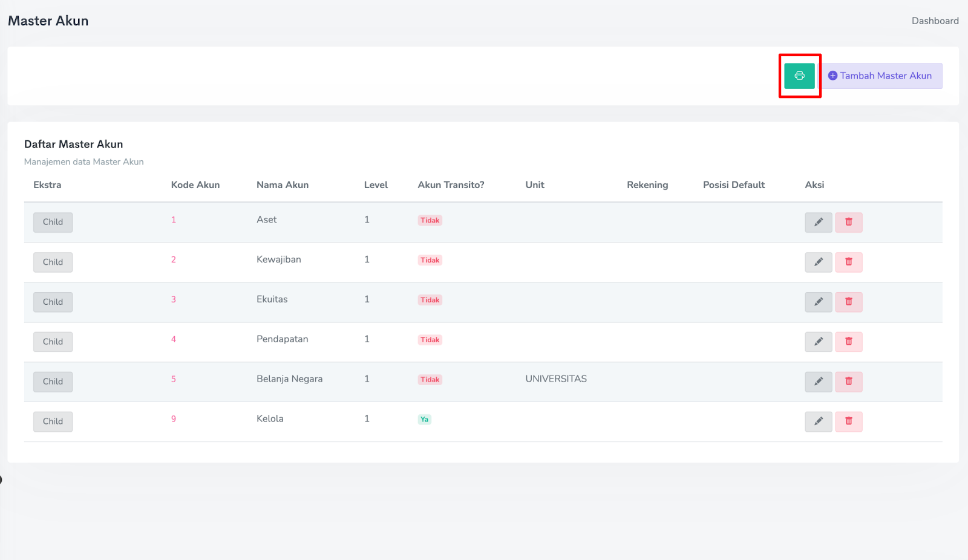Click the green print icon button

(x=799, y=76)
